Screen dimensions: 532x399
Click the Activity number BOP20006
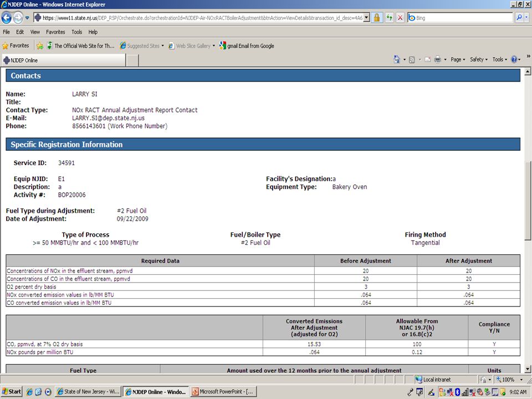71,195
